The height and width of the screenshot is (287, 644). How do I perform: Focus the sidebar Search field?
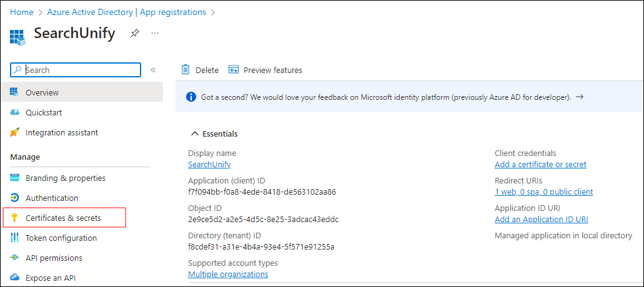tap(81, 70)
